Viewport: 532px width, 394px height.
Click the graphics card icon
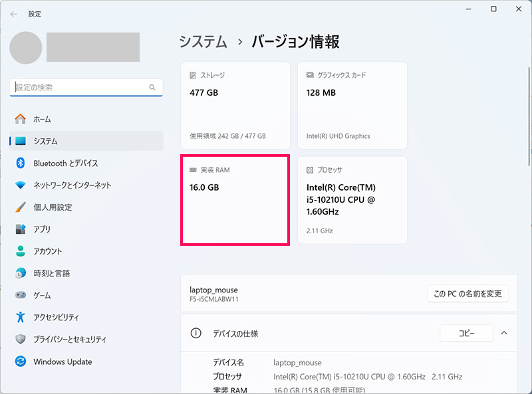point(310,75)
